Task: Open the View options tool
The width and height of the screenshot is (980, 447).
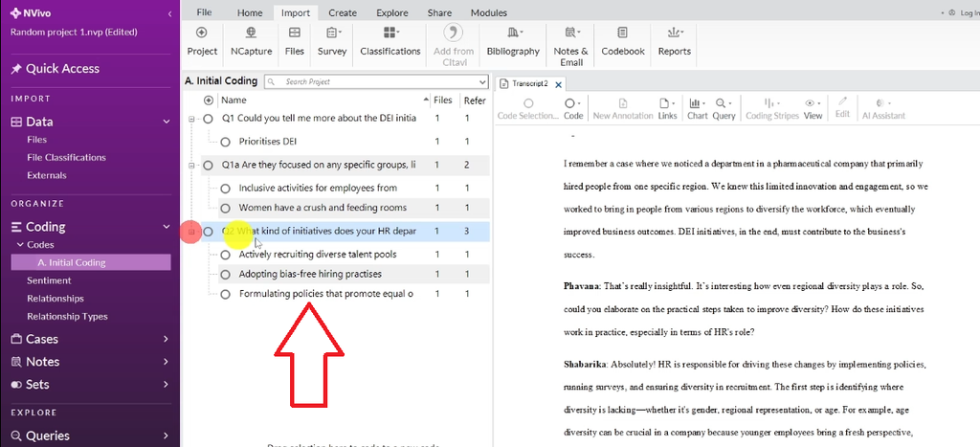Action: (813, 109)
